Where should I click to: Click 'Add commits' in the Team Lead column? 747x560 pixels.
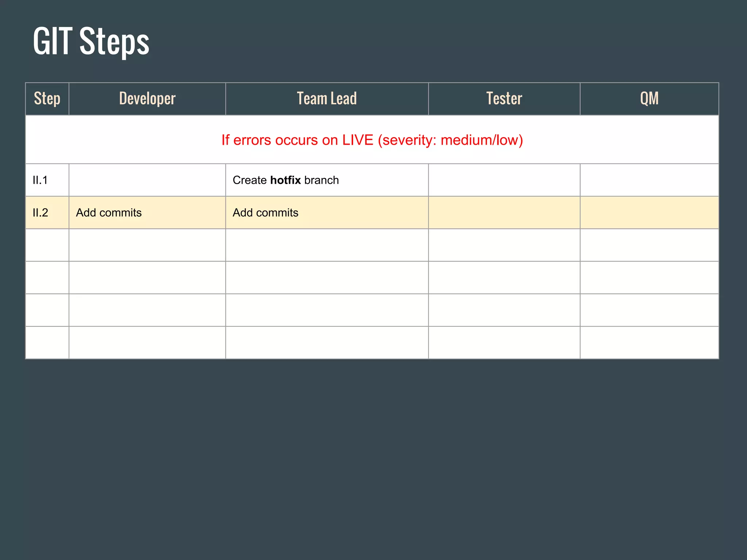[x=327, y=213]
